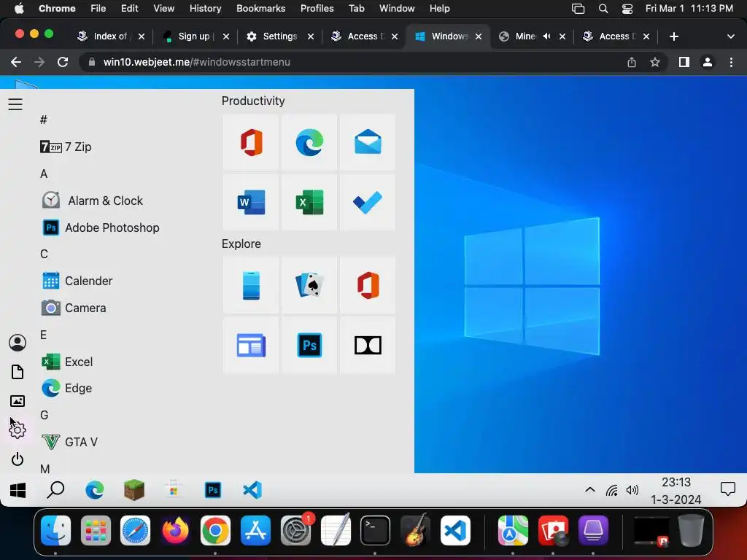Viewport: 747px width, 560px height.
Task: Open the volume speaker tray icon
Action: click(632, 490)
